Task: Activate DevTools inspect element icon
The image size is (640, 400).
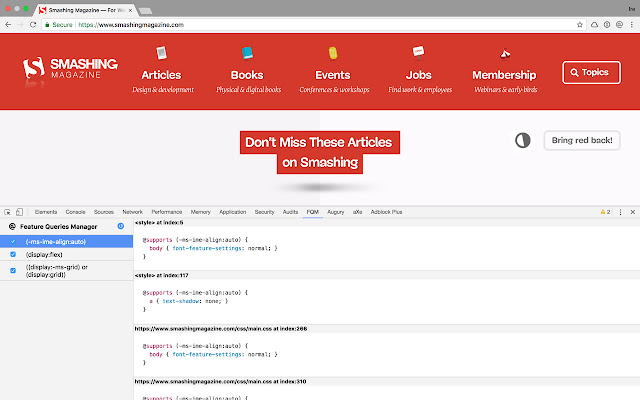Action: (7, 212)
